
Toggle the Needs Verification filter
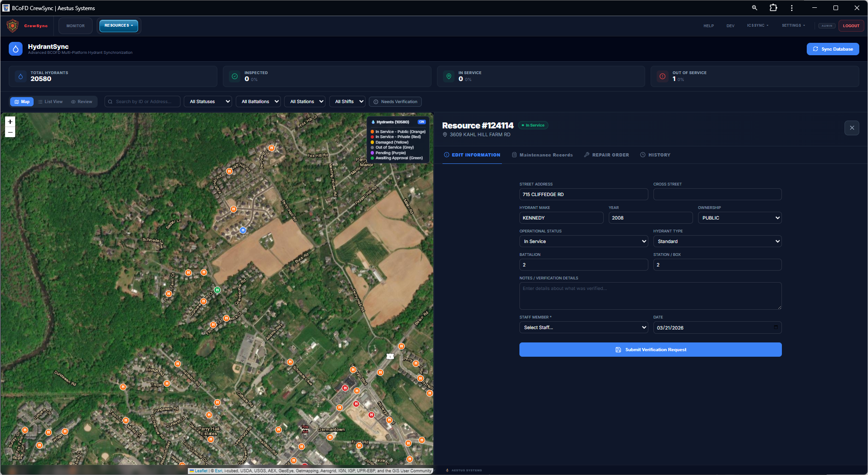click(x=395, y=102)
